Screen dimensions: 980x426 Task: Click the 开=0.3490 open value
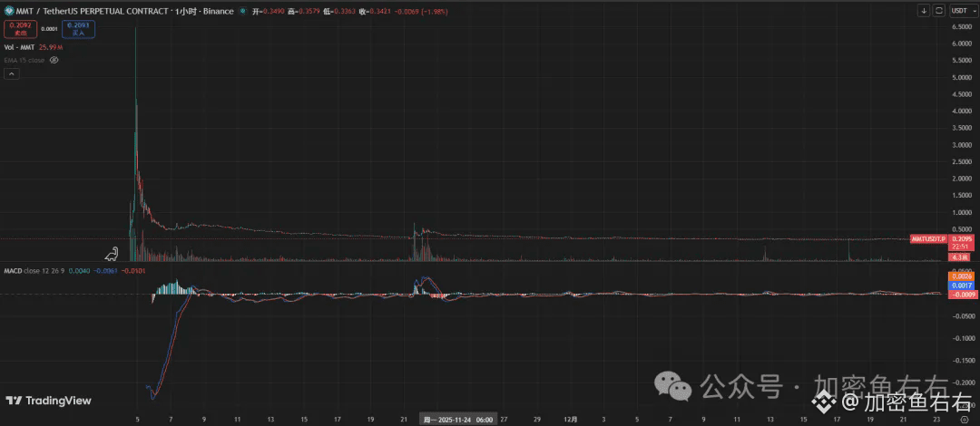click(266, 11)
